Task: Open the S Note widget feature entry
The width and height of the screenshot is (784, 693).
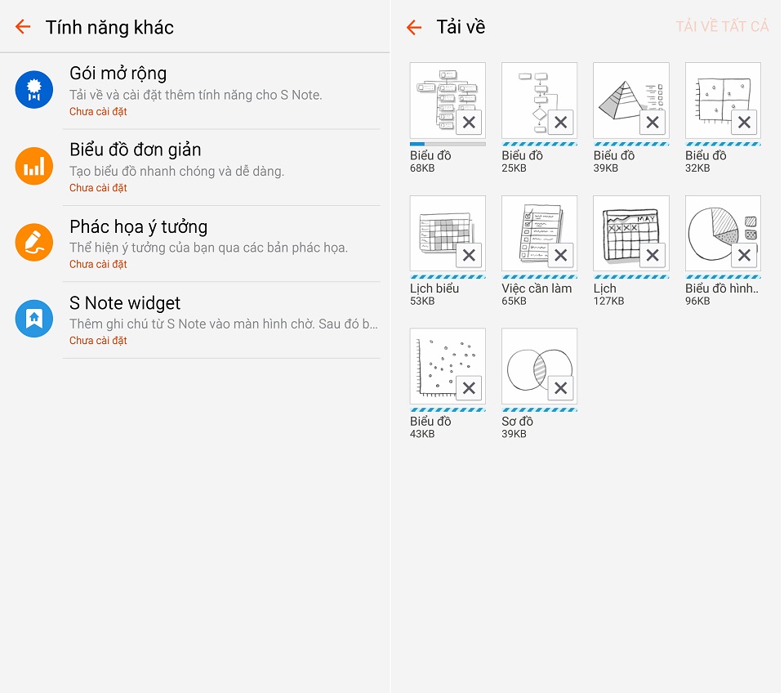Action: 220,319
